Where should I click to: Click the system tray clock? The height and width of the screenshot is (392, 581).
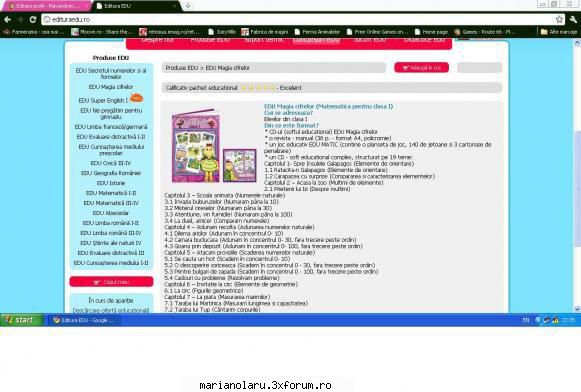click(x=568, y=320)
